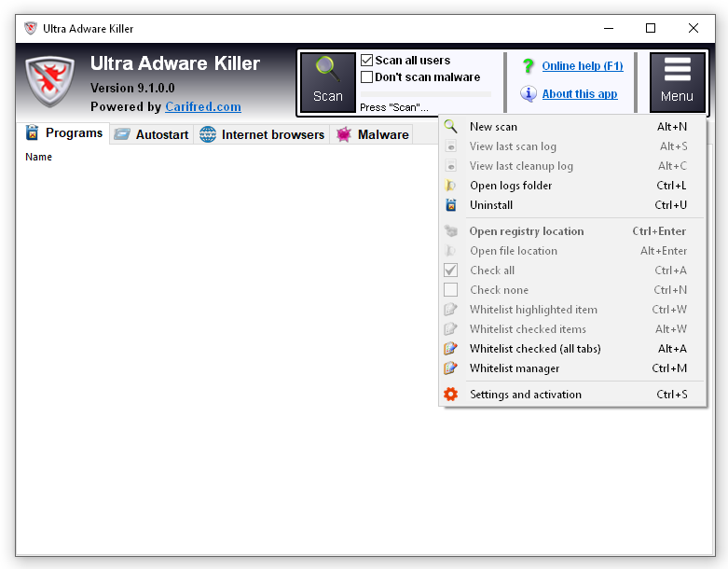Click the Check all checkmark icon
The image size is (728, 569).
451,270
